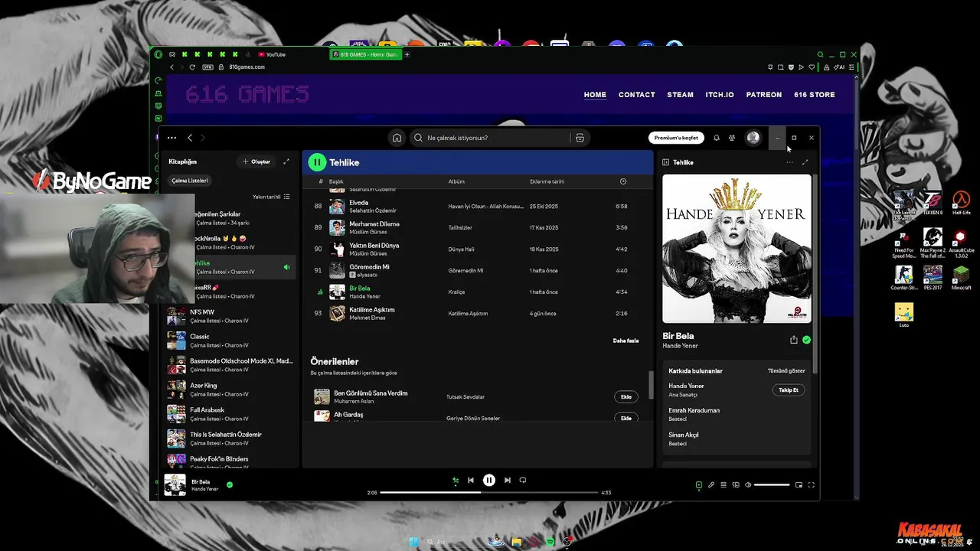Screen dimensions: 980x551
Task: Open the Classic playlist in library
Action: click(x=230, y=341)
